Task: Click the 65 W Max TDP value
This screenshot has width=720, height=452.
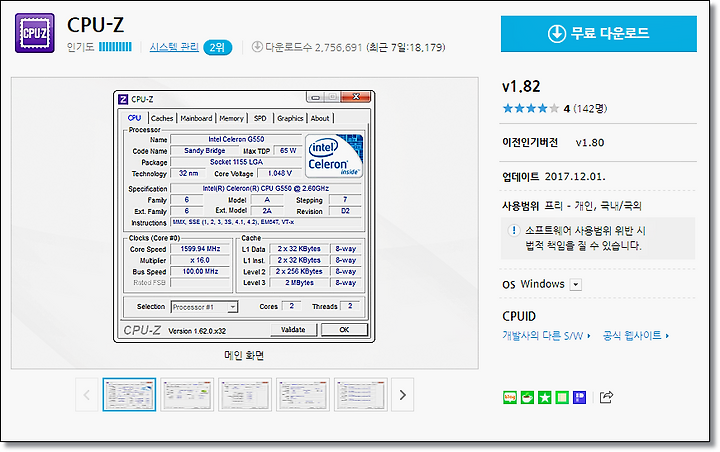Action: click(x=288, y=151)
